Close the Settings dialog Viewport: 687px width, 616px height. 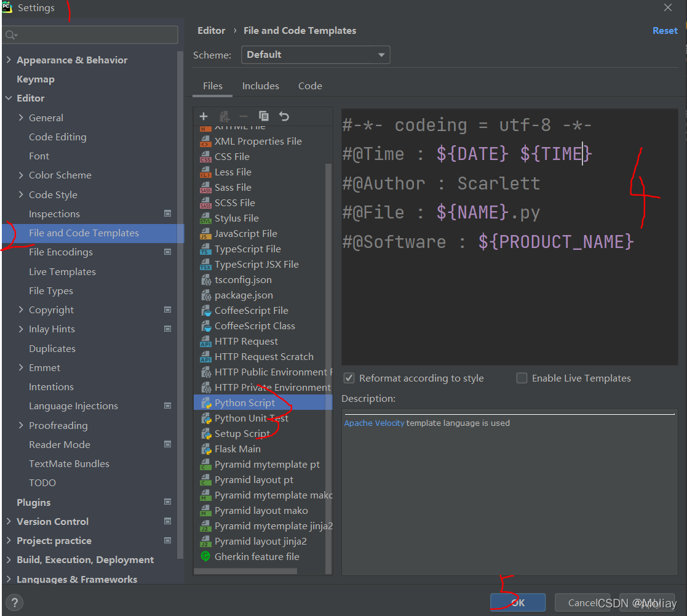pyautogui.click(x=668, y=7)
